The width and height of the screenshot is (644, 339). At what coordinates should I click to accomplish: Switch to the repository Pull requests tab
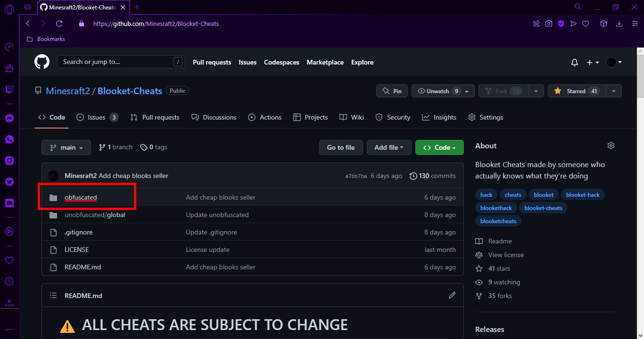tap(155, 117)
